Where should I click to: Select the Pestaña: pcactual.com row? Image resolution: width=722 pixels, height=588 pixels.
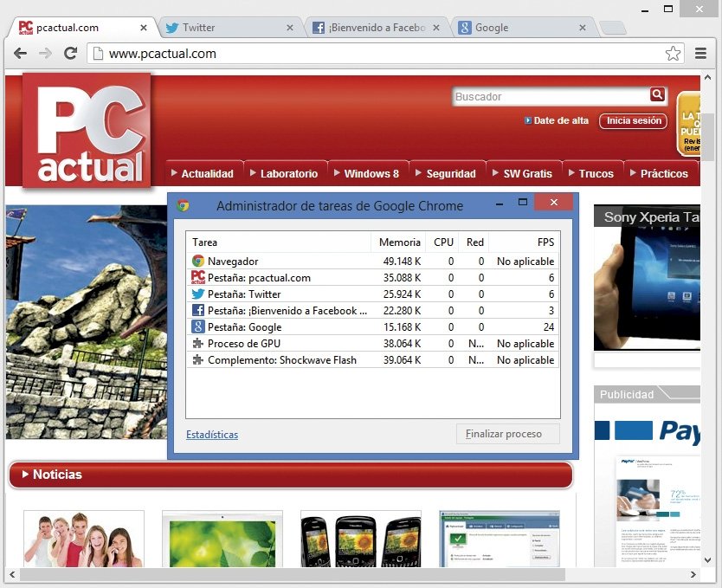pyautogui.click(x=372, y=278)
